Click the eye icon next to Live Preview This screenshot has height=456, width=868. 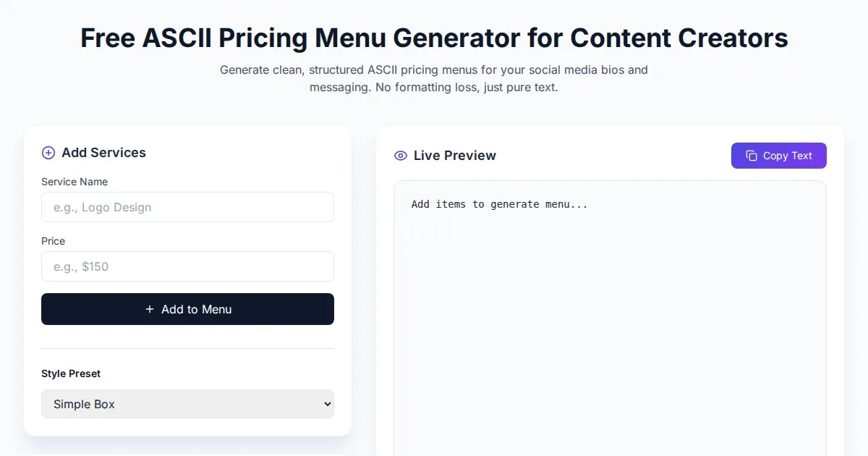coord(401,156)
